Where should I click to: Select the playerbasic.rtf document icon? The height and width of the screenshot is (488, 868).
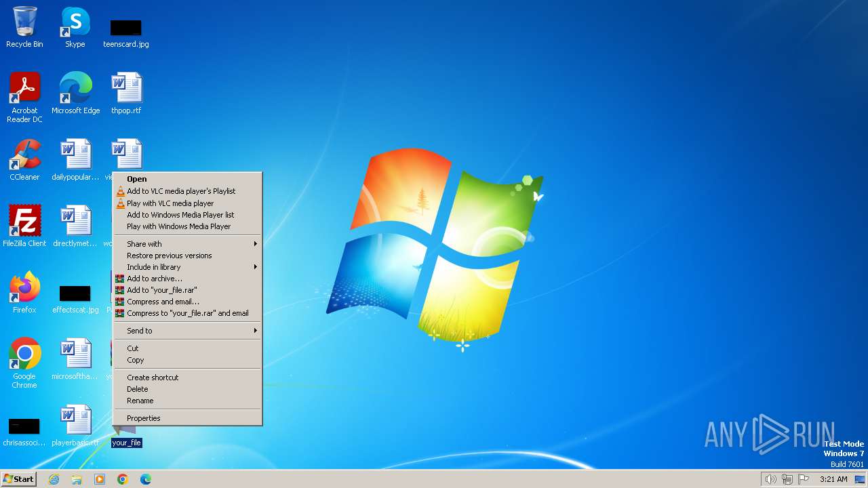(x=75, y=425)
